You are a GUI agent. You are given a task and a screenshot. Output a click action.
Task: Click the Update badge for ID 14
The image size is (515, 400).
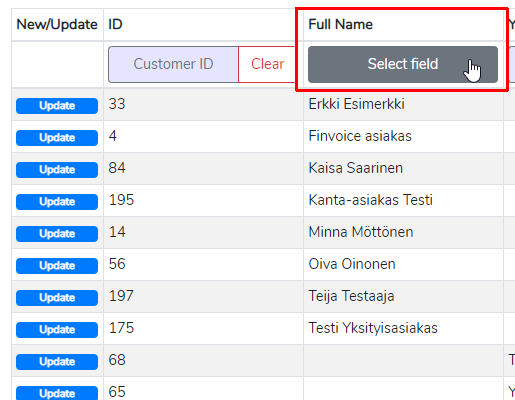click(57, 234)
